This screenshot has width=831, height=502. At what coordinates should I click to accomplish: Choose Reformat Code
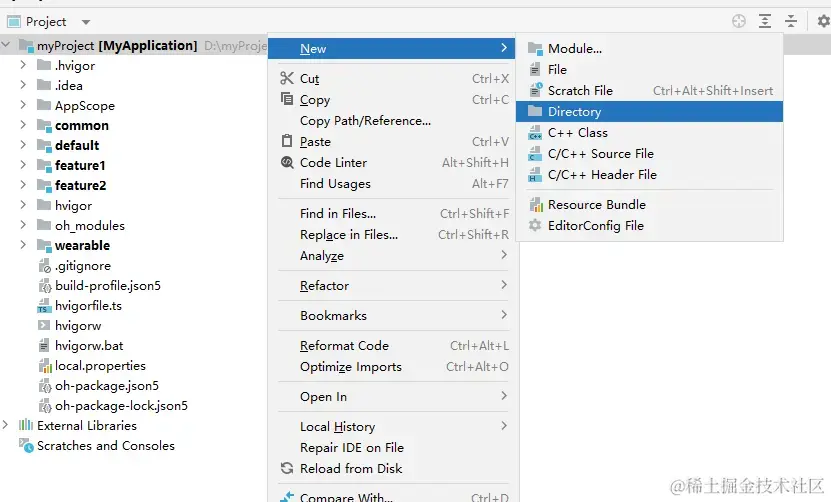(x=392, y=346)
